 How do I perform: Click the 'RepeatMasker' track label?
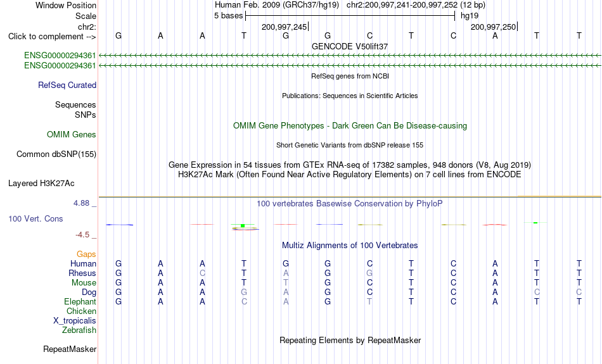point(70,349)
